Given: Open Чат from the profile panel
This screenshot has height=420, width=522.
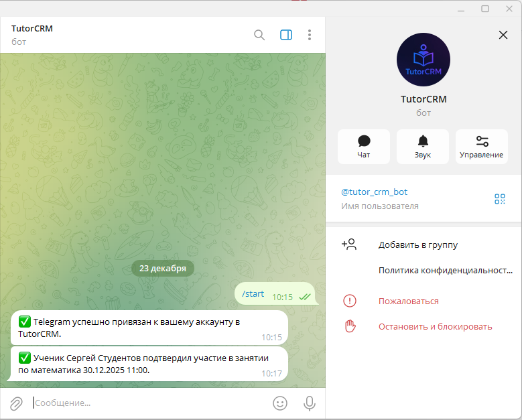Looking at the screenshot, I should 364,147.
